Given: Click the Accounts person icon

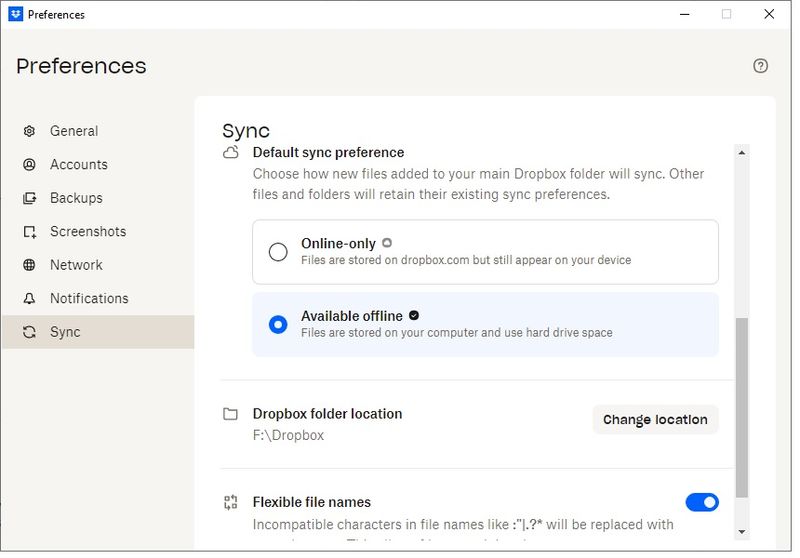Looking at the screenshot, I should coord(29,165).
